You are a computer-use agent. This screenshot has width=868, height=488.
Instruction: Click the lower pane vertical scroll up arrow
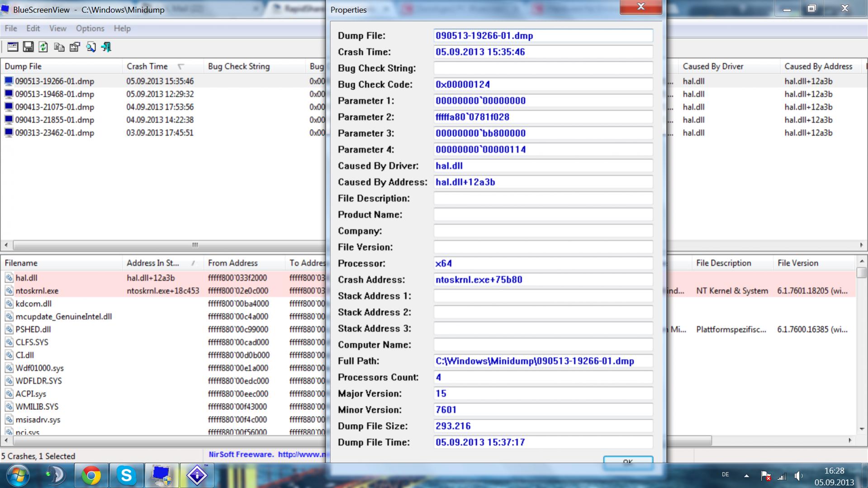click(x=862, y=261)
